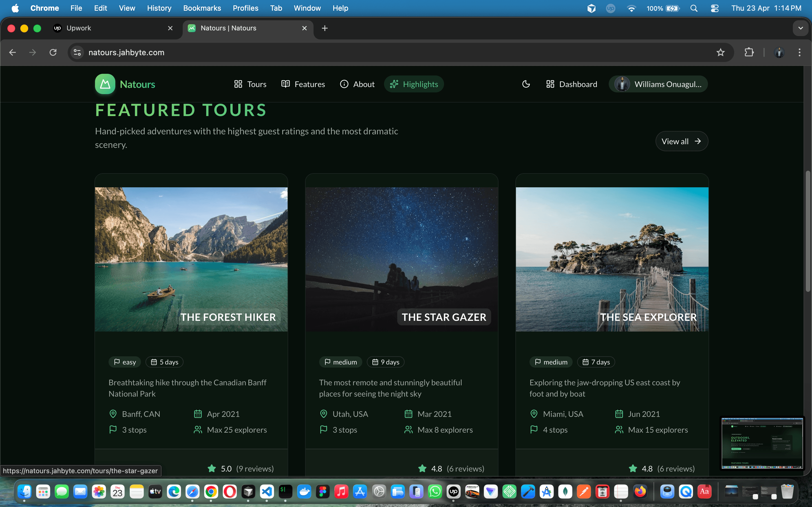
Task: Click the About info icon
Action: coord(344,84)
